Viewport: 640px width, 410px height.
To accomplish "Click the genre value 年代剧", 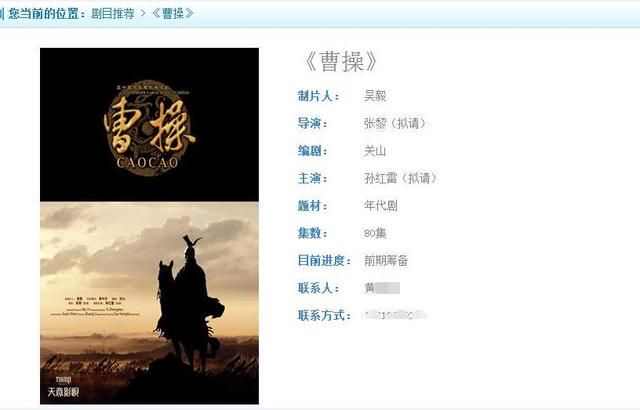I will (380, 206).
